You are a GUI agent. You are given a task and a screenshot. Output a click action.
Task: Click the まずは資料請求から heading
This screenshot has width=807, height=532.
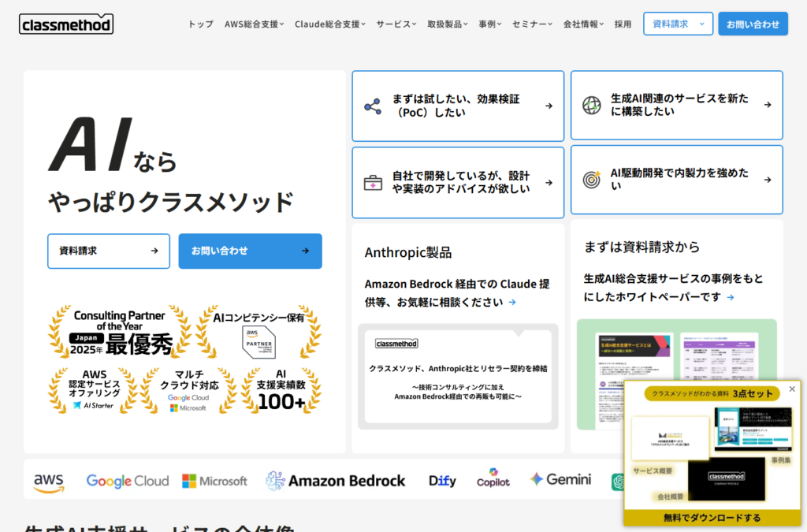pyautogui.click(x=642, y=247)
